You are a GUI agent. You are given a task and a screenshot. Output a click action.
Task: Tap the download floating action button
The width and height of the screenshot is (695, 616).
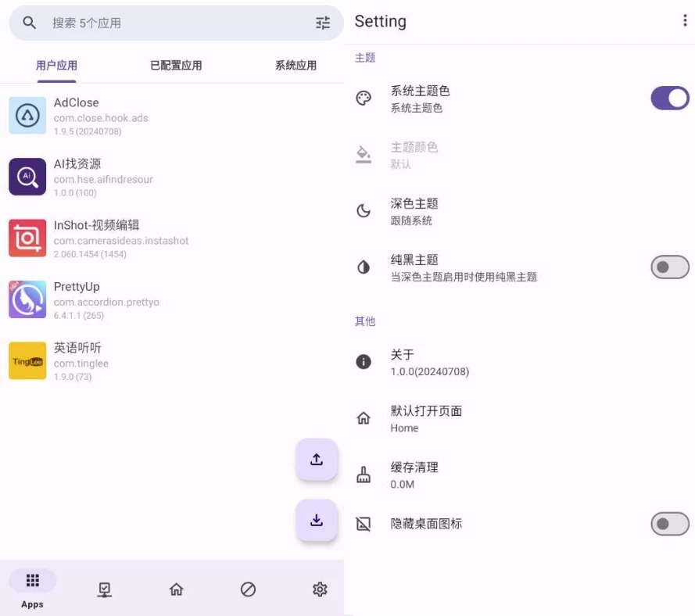[x=316, y=520]
